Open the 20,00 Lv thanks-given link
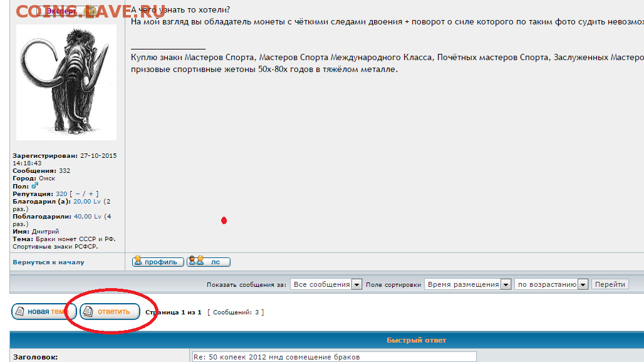Screen dimensions: 644x362 point(87,202)
